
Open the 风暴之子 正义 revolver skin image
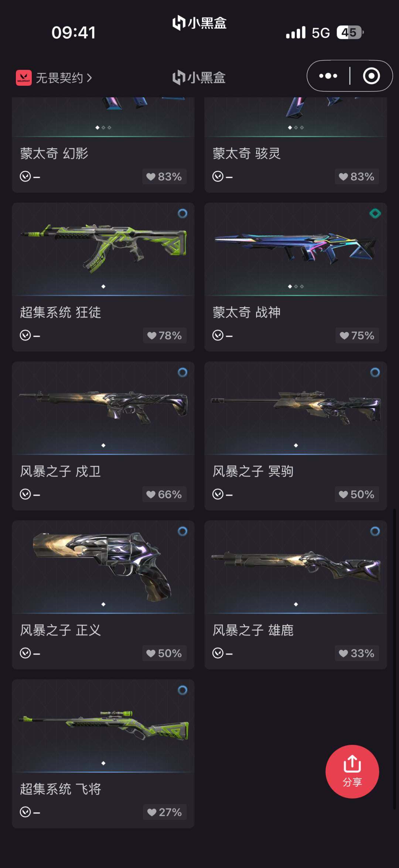pos(103,567)
